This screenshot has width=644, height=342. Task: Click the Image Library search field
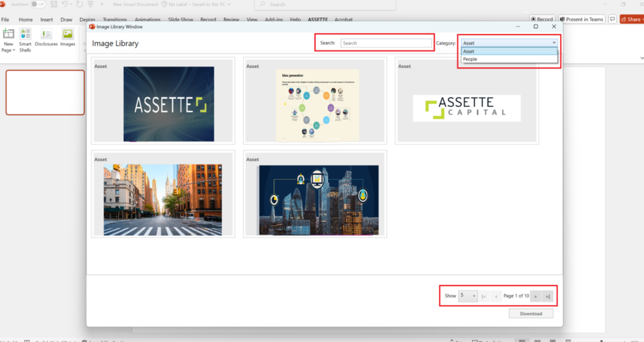coord(386,43)
